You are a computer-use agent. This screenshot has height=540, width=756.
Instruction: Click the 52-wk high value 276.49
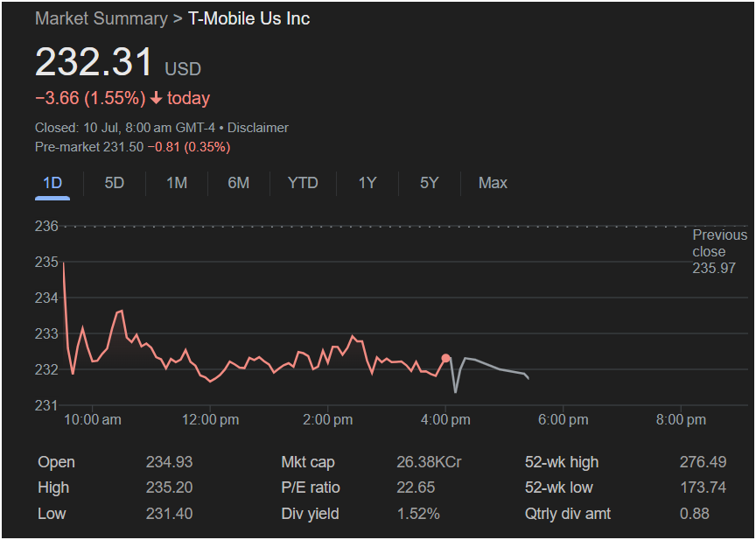(x=703, y=462)
